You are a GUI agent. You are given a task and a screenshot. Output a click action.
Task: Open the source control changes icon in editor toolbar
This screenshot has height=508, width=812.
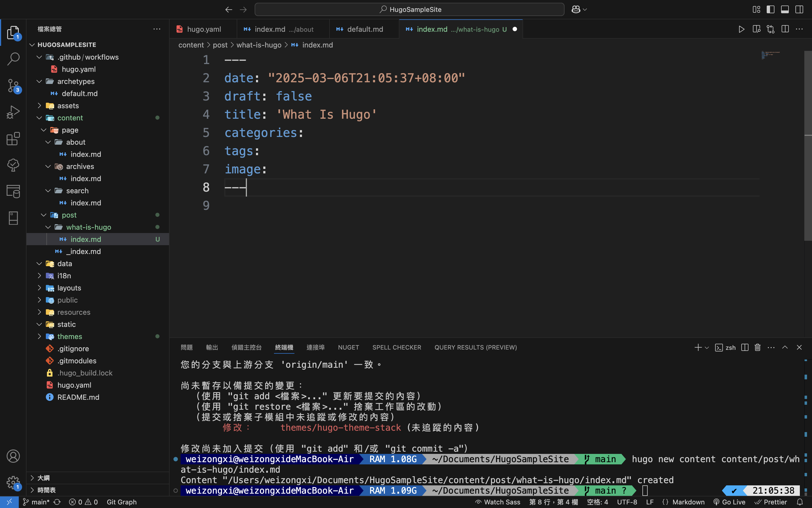pos(771,29)
